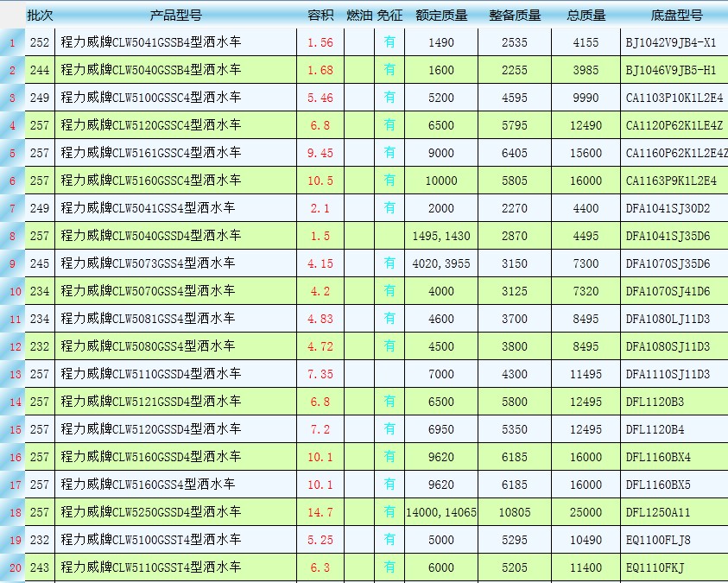Click the 有 exemption mark in row 1
The width and height of the screenshot is (728, 583).
[x=389, y=42]
